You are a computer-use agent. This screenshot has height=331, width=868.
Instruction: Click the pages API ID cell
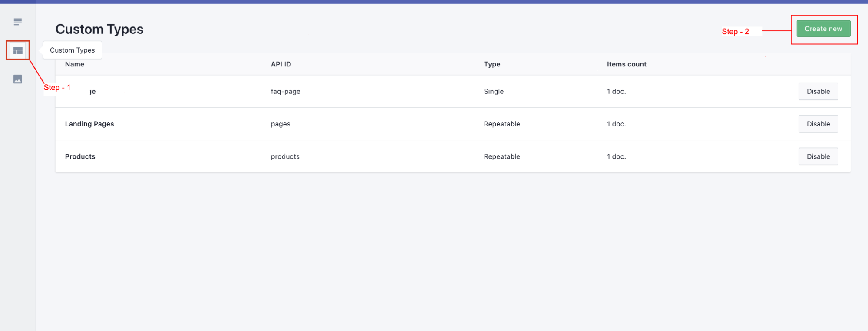281,124
